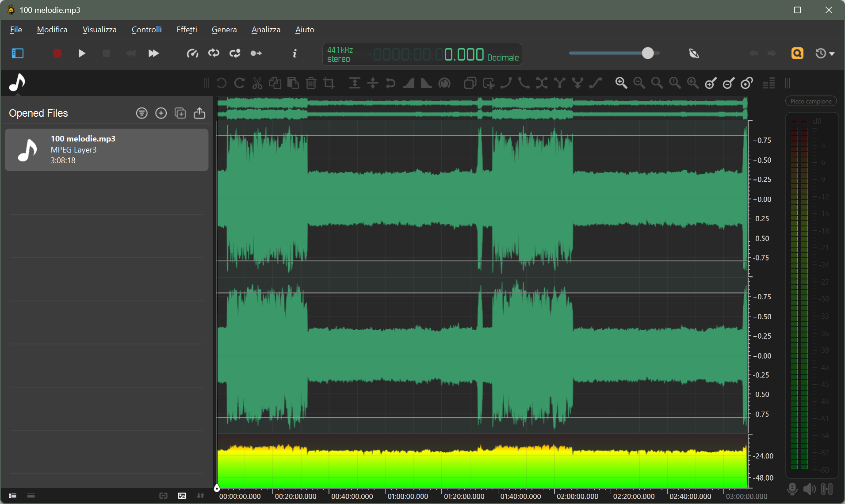Expand the history dropdown arrow

pos(832,54)
